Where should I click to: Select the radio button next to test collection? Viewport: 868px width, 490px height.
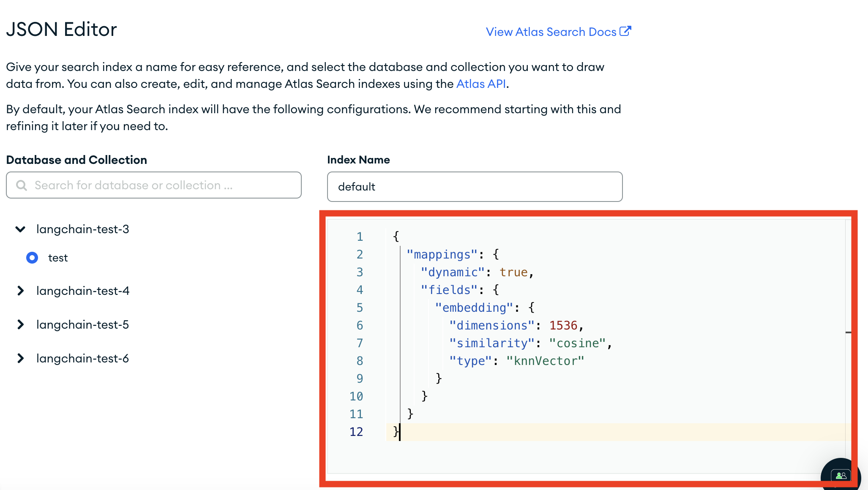click(32, 258)
